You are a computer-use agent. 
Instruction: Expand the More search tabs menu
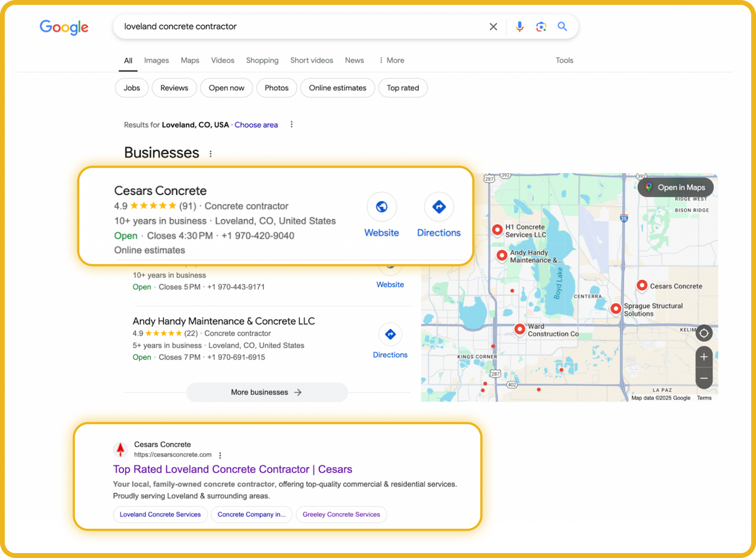click(391, 60)
